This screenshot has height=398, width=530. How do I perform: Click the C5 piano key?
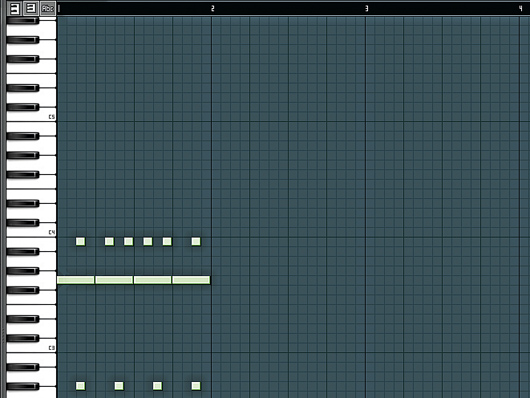[x=31, y=117]
